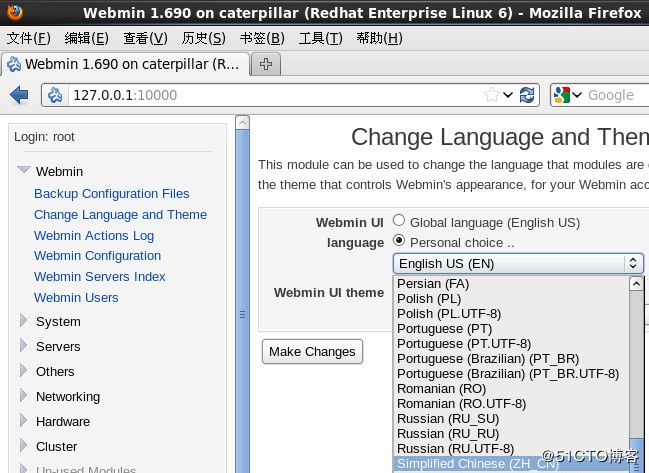The image size is (649, 473).
Task: Choose Polish (PL.UTF-8) from the list
Action: tap(511, 314)
